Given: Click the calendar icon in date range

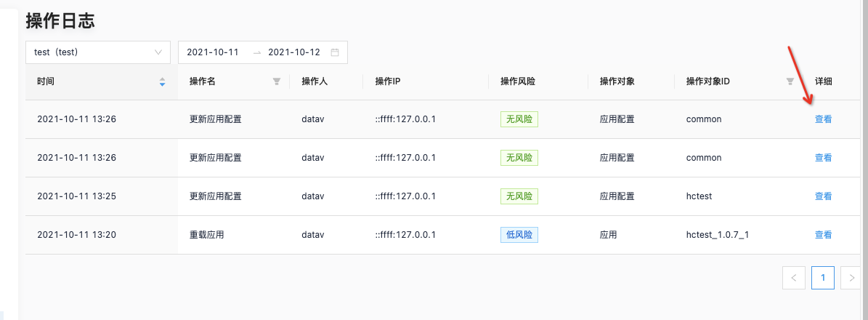Looking at the screenshot, I should coord(334,52).
